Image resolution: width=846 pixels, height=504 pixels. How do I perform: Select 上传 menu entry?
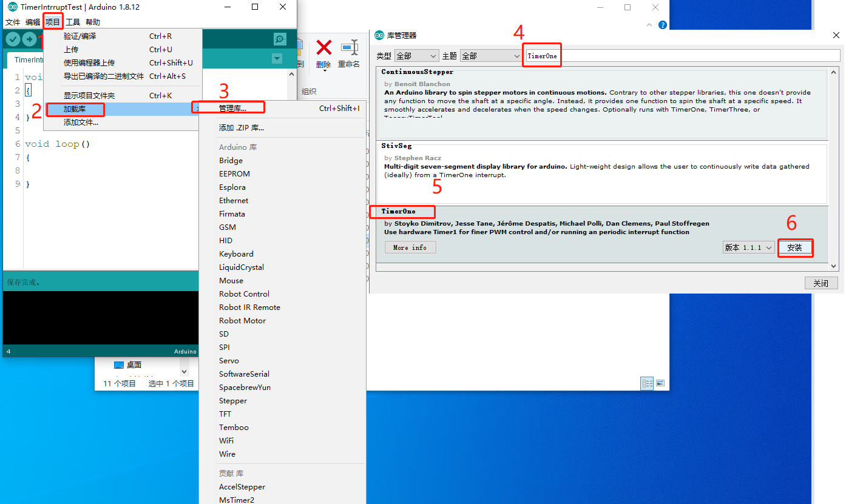click(x=123, y=50)
